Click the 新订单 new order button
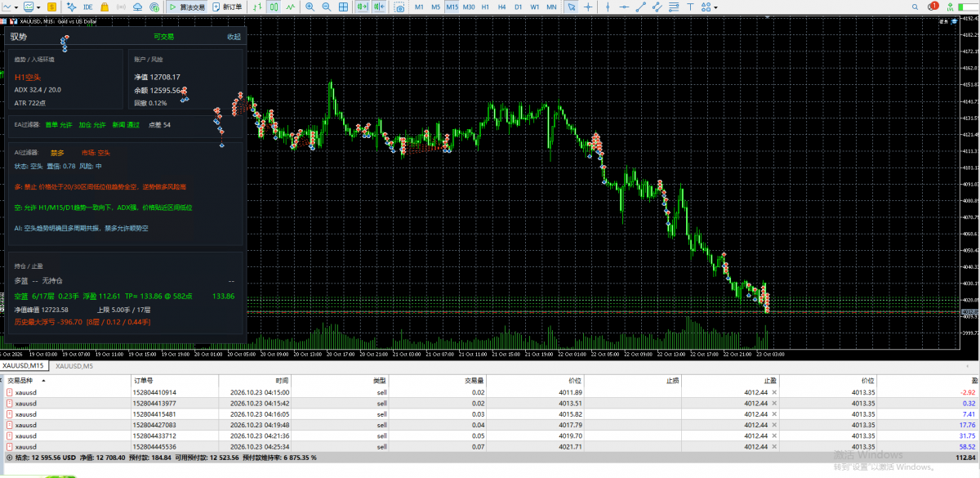 click(x=228, y=7)
